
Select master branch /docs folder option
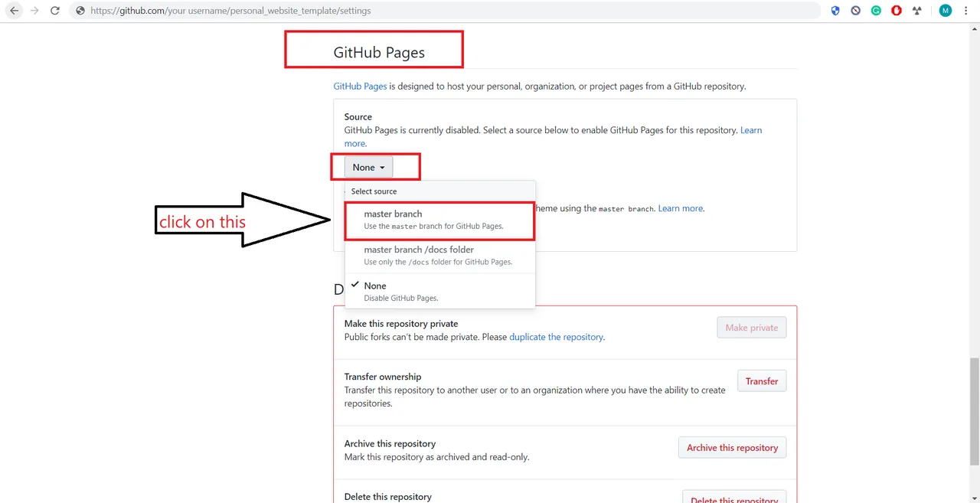click(439, 256)
